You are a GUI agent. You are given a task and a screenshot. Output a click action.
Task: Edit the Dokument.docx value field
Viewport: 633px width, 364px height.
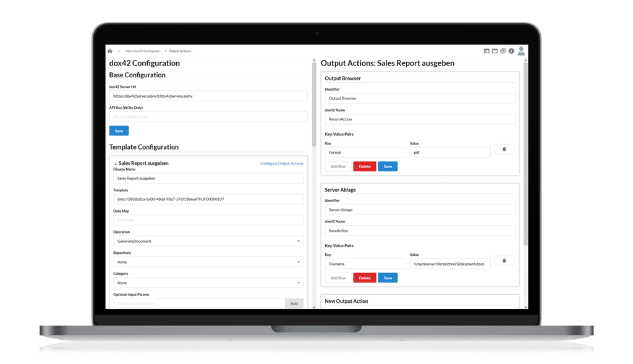coord(450,264)
